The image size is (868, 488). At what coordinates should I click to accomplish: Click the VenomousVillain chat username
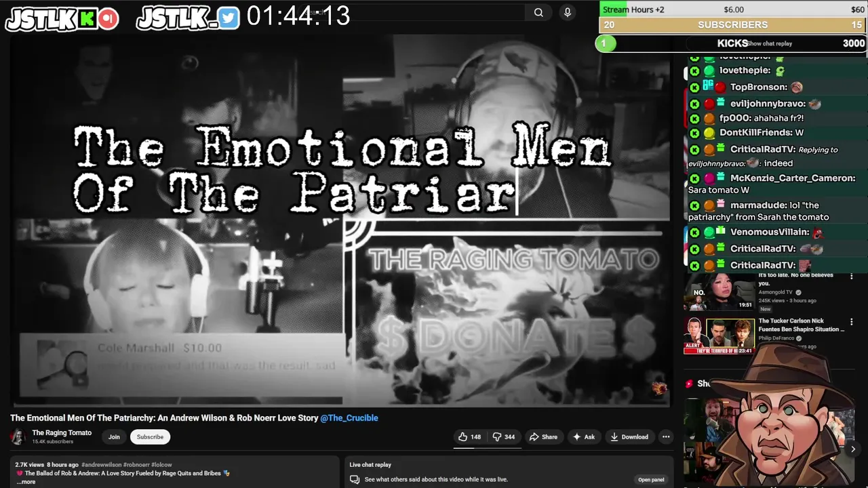[770, 232]
